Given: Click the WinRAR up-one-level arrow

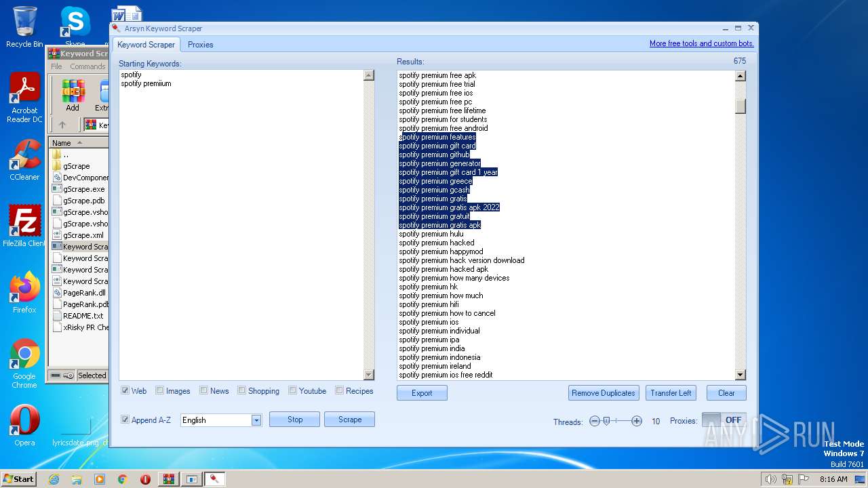Looking at the screenshot, I should (x=62, y=125).
